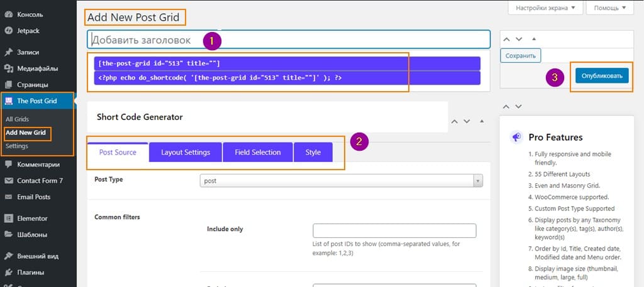Image resolution: width=644 pixels, height=287 pixels.
Task: Go to Медиафайлы menu
Action: 38,68
